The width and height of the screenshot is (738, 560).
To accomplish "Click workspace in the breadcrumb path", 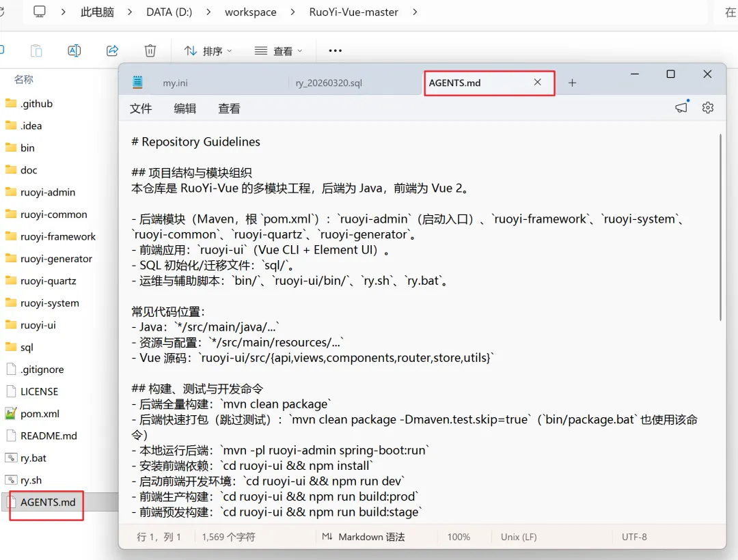I will point(250,12).
